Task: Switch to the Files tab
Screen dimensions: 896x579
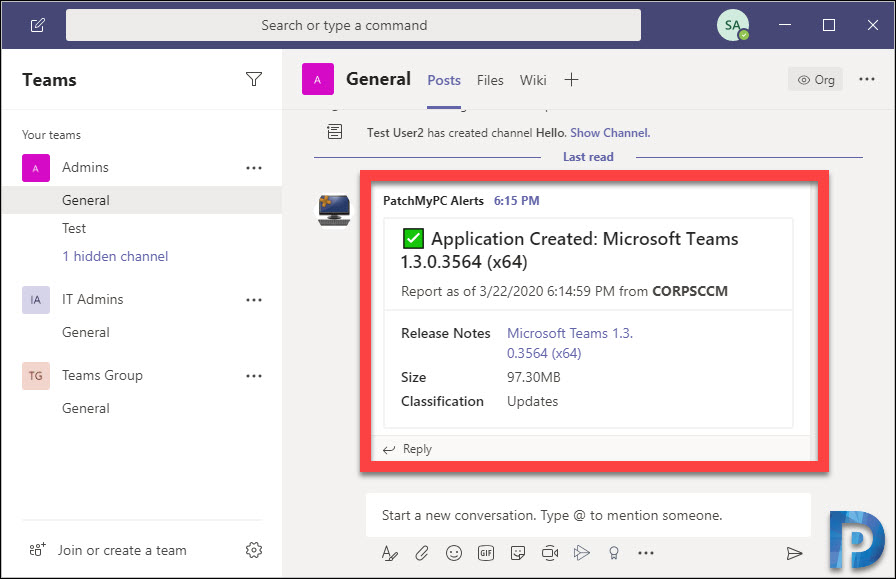Action: [490, 80]
